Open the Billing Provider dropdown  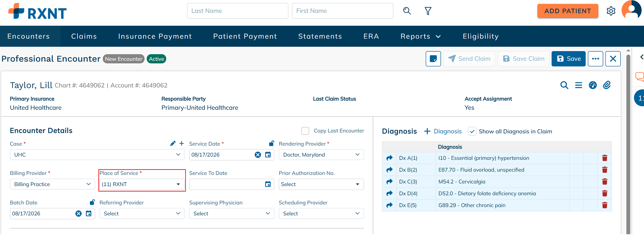(x=52, y=184)
